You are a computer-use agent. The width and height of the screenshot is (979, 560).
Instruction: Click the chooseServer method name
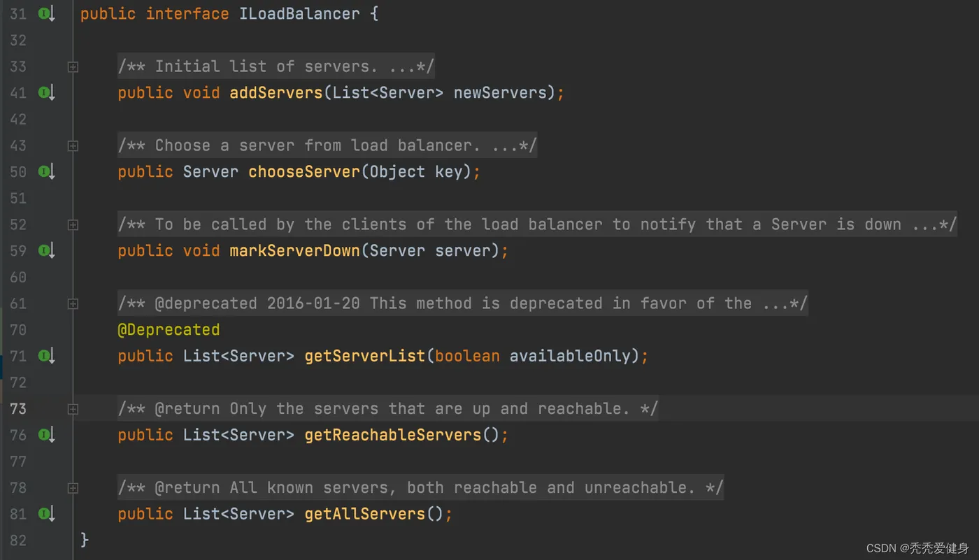tap(304, 171)
